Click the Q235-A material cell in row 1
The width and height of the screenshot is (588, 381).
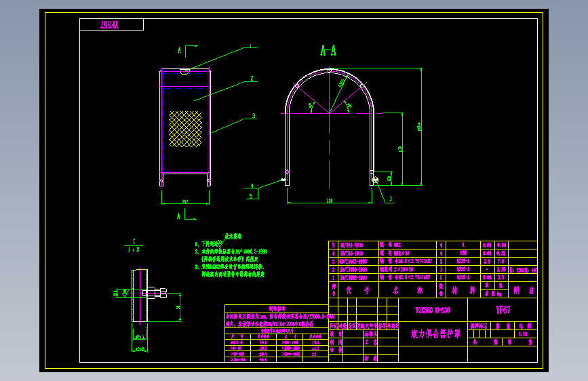click(x=463, y=277)
